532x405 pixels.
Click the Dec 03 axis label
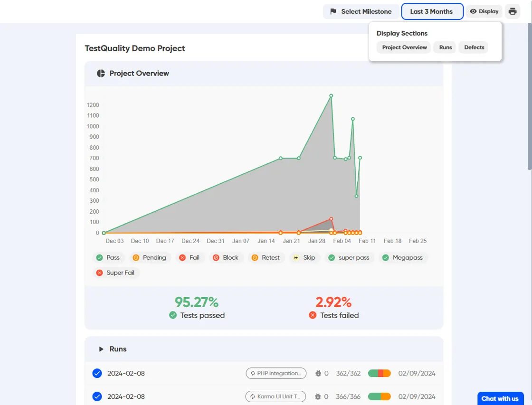pos(114,241)
